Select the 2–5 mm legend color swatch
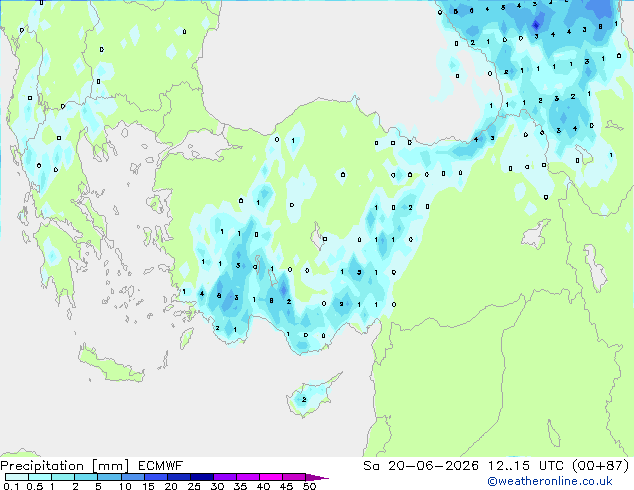Image resolution: width=634 pixels, height=490 pixels. [86, 477]
